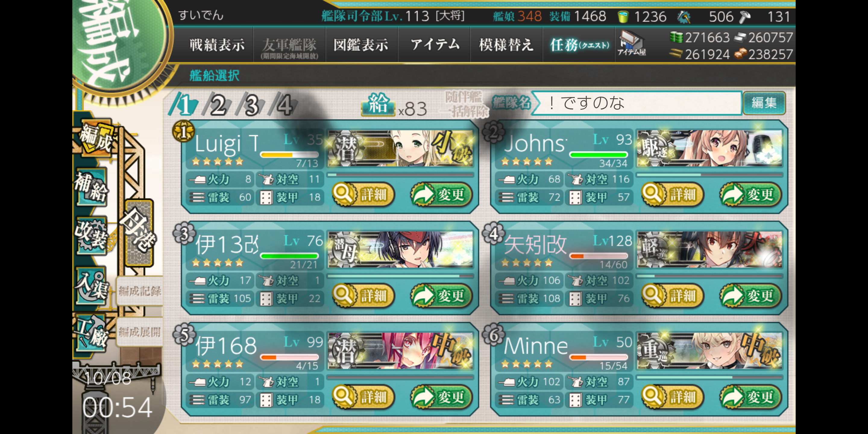Click the fleet name field ！ですのな

pos(637,103)
